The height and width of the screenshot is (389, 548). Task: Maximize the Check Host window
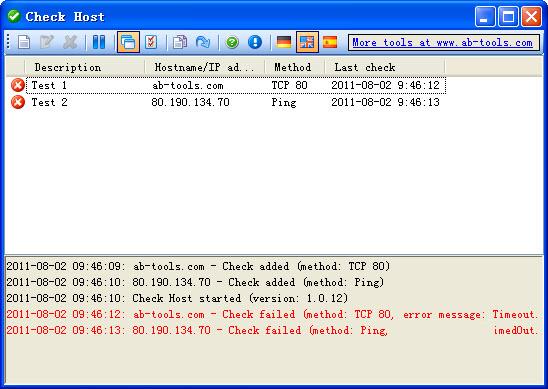[508, 16]
